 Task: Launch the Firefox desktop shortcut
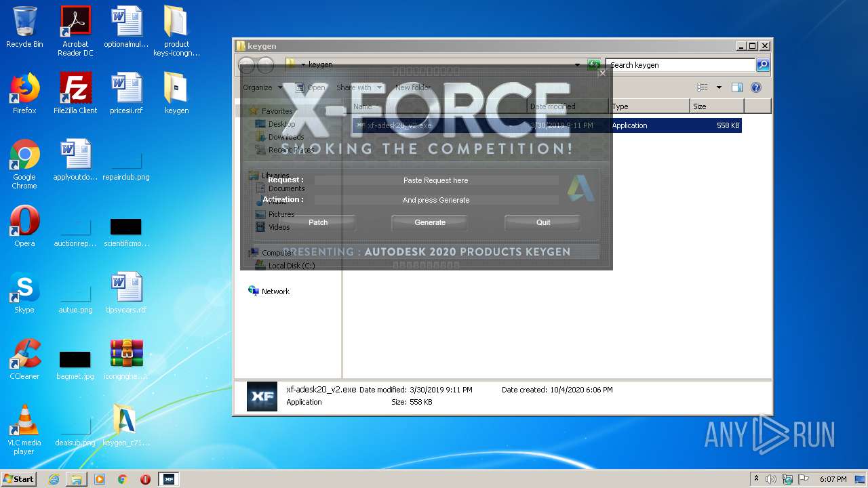[x=24, y=94]
